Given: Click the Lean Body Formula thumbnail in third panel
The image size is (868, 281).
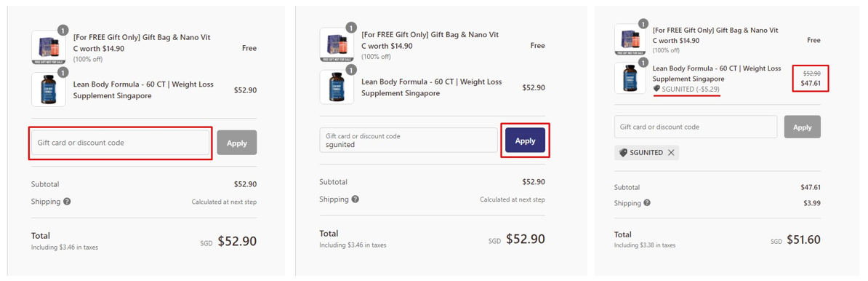Looking at the screenshot, I should coord(630,78).
